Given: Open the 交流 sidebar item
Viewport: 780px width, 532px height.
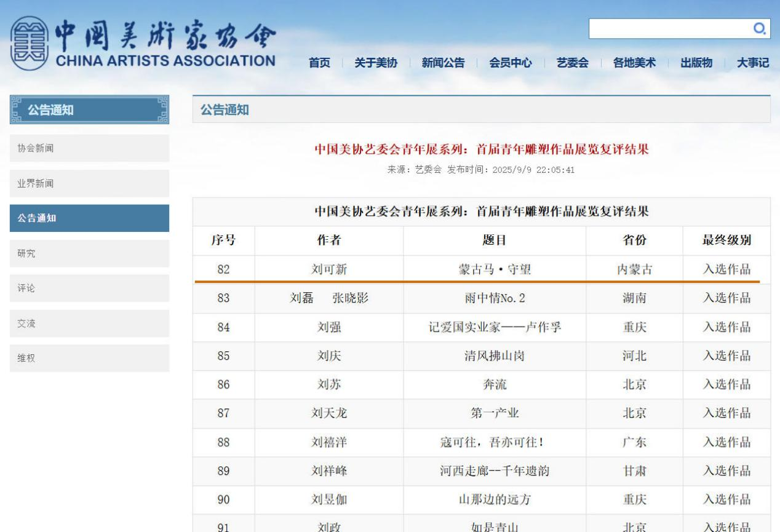Looking at the screenshot, I should 89,324.
